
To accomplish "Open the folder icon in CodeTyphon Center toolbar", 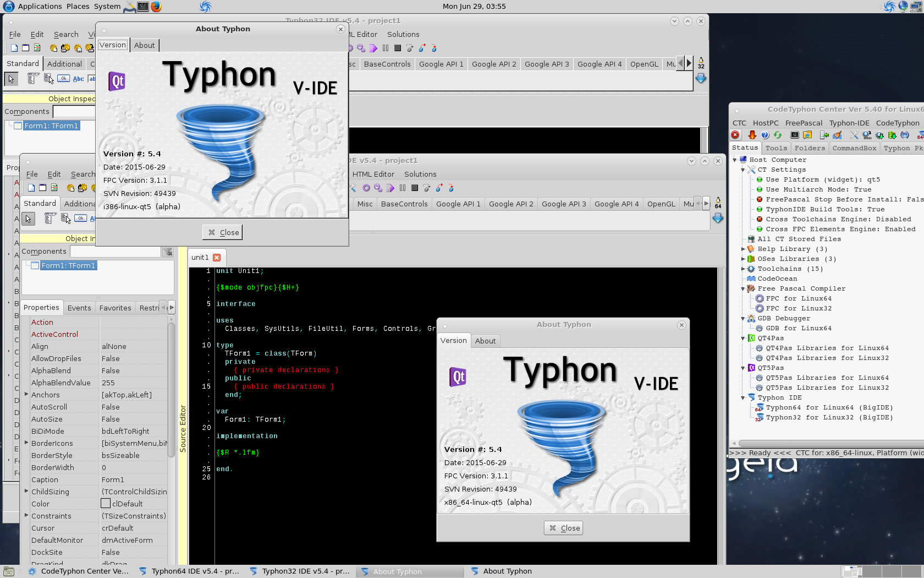I will 807,135.
